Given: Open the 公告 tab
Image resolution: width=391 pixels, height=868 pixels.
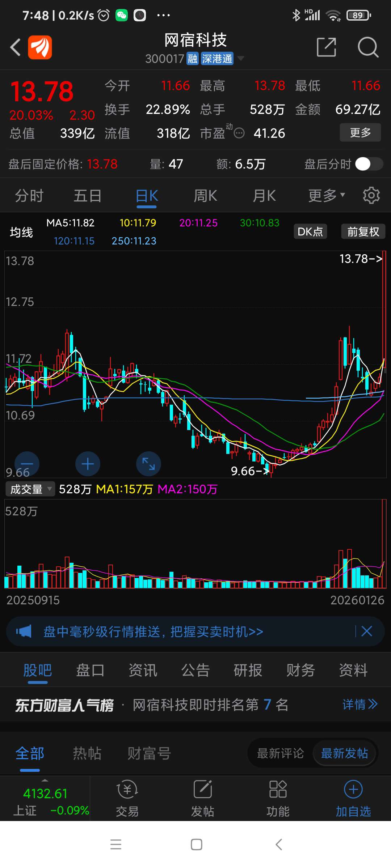Looking at the screenshot, I should tap(195, 670).
